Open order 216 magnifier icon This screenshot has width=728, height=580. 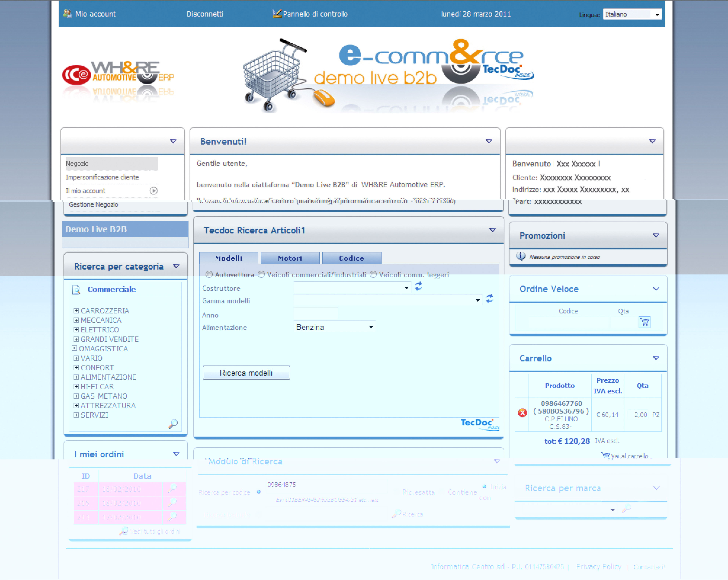[x=172, y=503]
